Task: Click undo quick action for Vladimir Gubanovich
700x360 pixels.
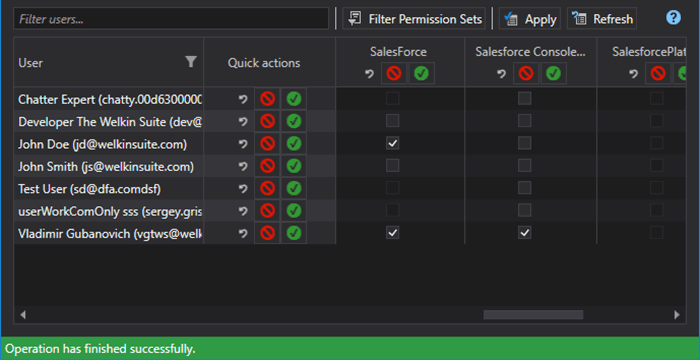Action: click(x=242, y=233)
